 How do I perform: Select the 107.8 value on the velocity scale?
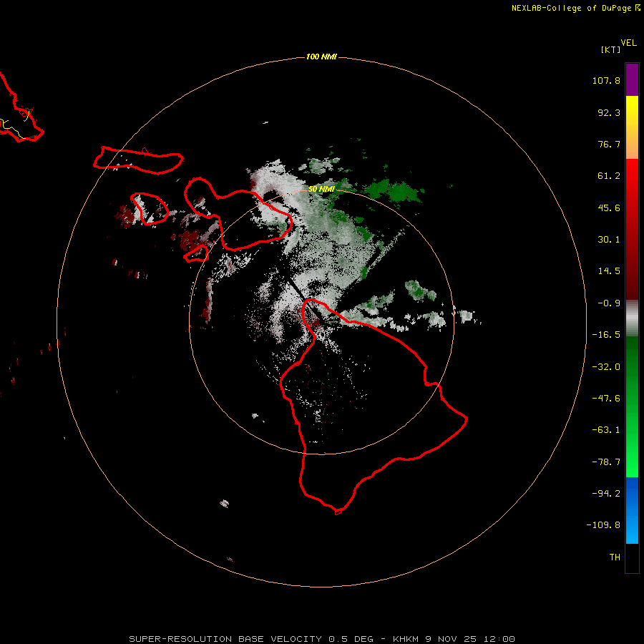[x=606, y=80]
